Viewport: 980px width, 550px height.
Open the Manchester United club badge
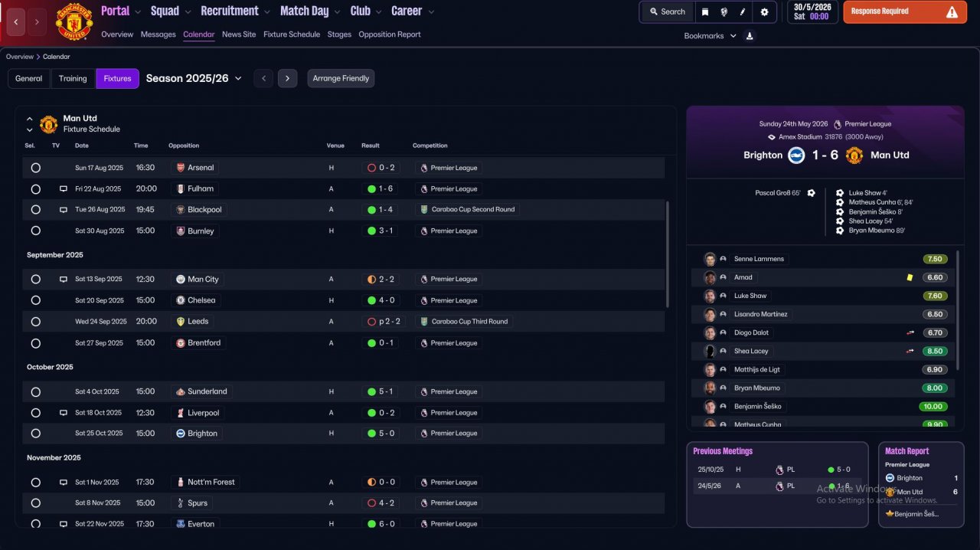coord(73,21)
